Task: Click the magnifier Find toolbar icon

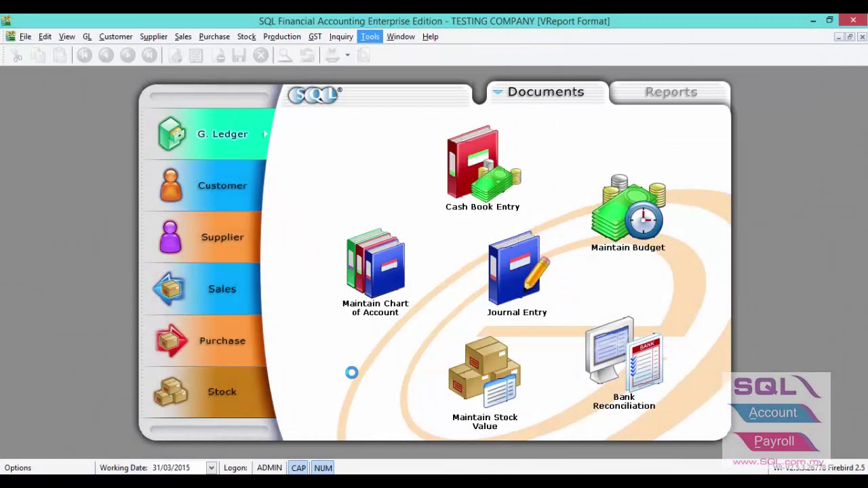Action: pos(285,56)
